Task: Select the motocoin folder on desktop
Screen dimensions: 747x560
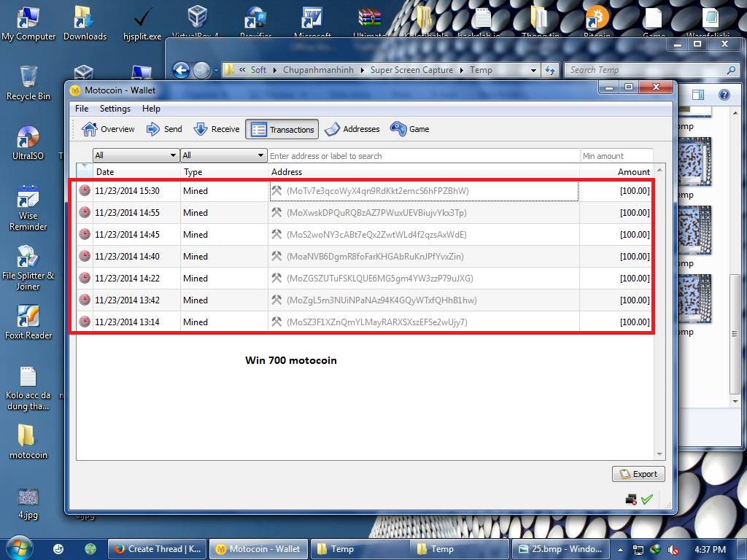Action: [x=28, y=441]
